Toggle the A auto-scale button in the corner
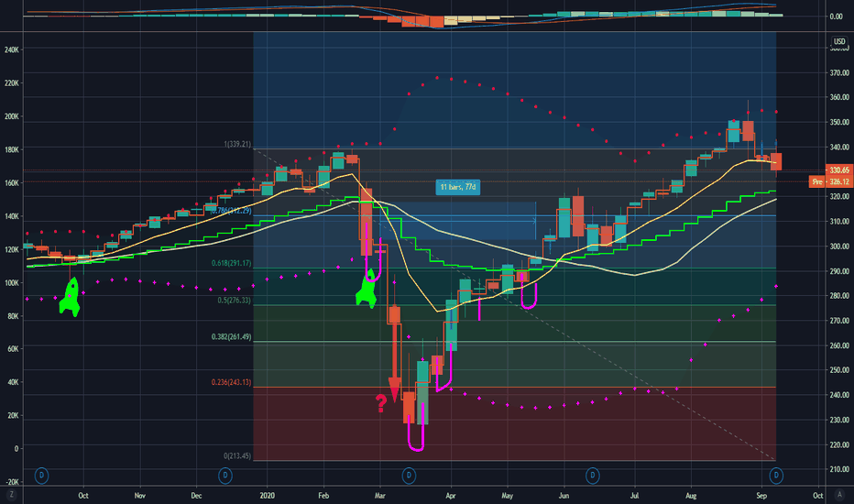This screenshot has height=504, width=854. pos(839,495)
